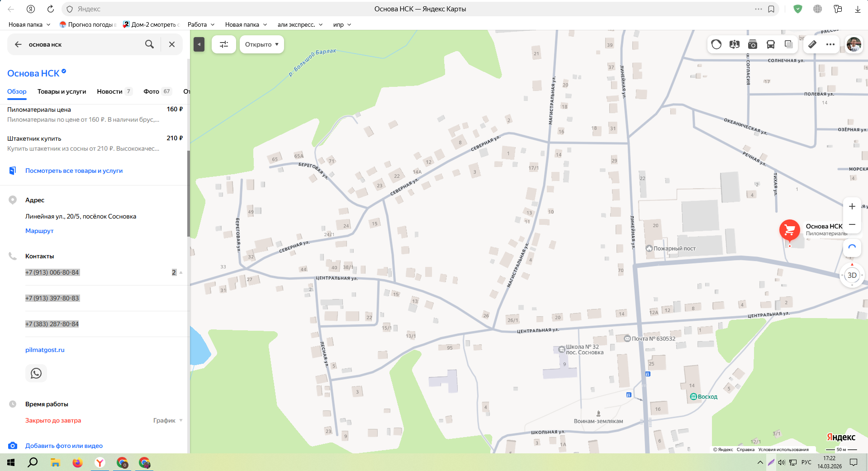
Task: Toggle the 3D tilt map mode
Action: (x=852, y=275)
